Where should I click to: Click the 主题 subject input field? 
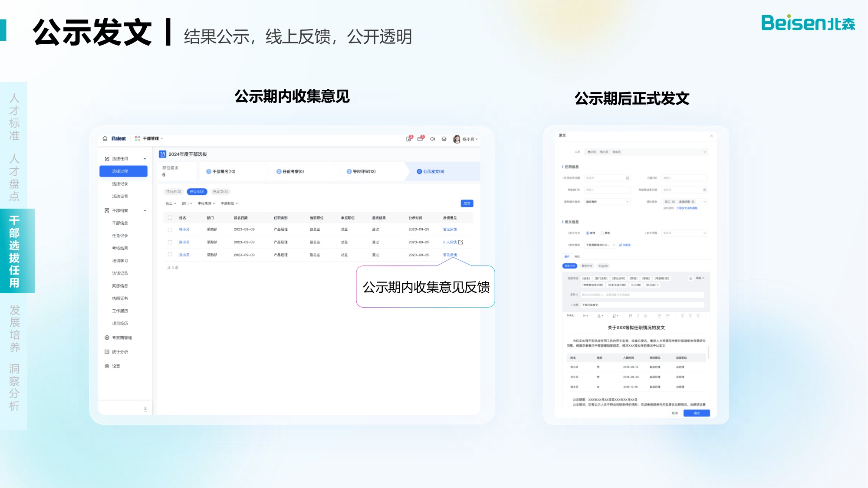642,305
